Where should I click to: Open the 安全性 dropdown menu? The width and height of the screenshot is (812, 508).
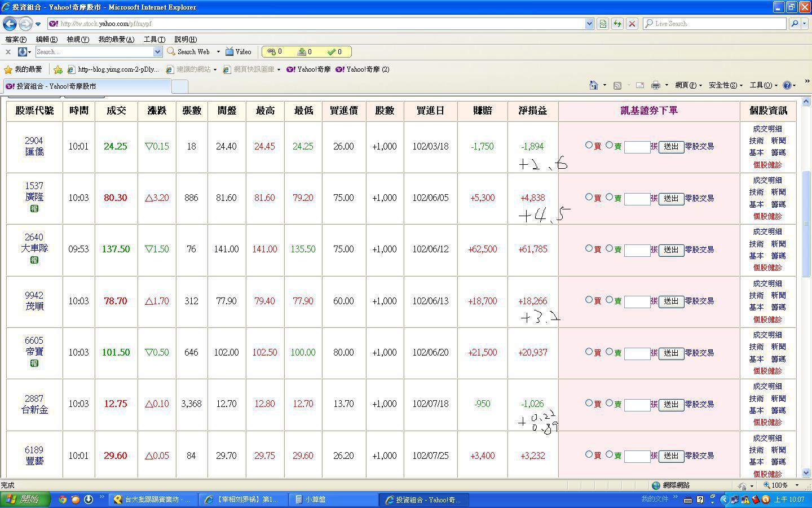pyautogui.click(x=725, y=85)
